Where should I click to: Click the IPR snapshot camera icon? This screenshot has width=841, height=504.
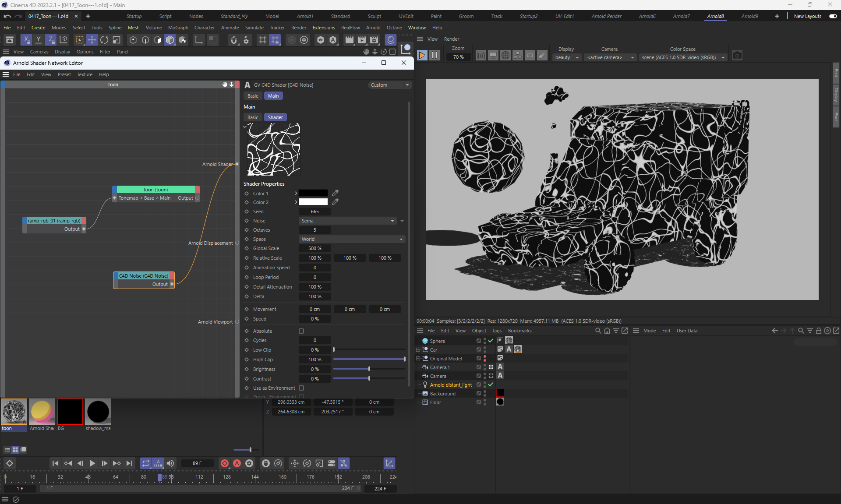point(737,56)
